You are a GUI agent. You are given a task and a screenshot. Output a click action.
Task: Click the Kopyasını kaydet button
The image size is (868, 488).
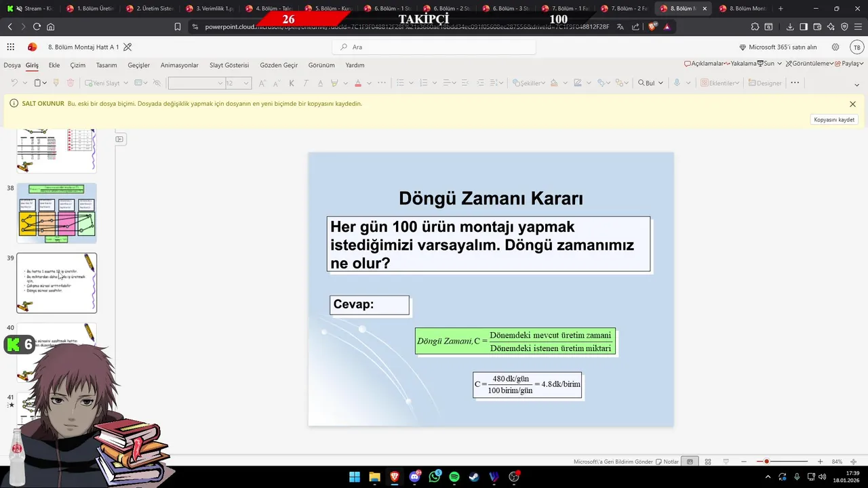pyautogui.click(x=834, y=119)
